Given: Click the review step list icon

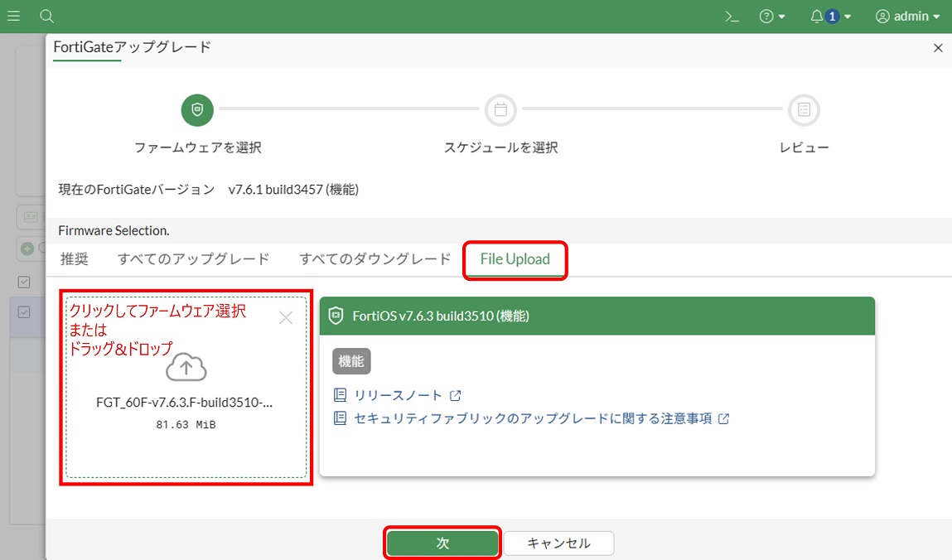Looking at the screenshot, I should click(803, 109).
